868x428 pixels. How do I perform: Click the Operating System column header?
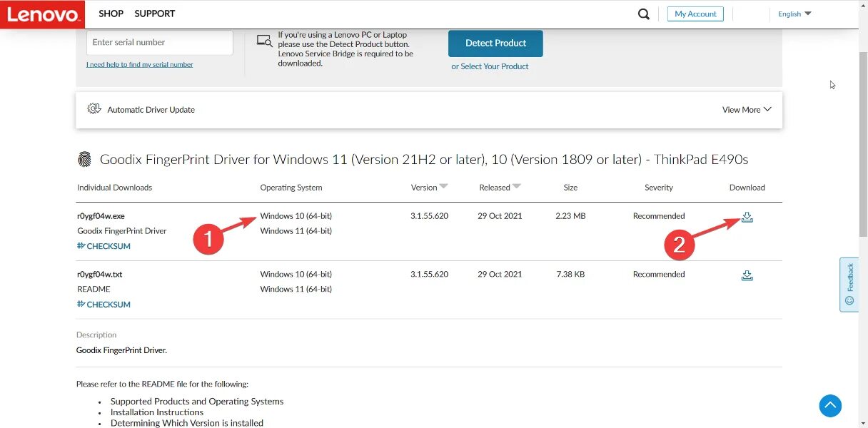pyautogui.click(x=291, y=188)
